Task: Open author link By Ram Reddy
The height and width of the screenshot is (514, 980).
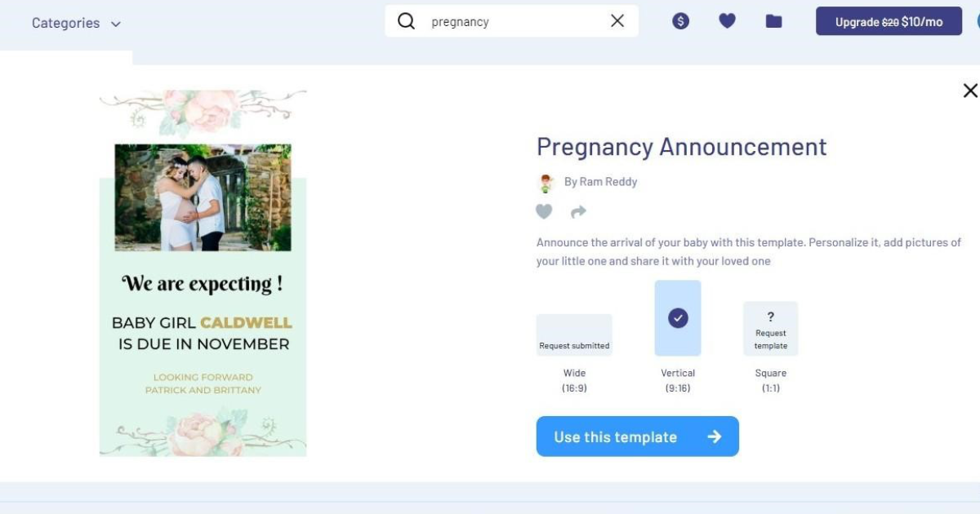Action: pyautogui.click(x=600, y=182)
